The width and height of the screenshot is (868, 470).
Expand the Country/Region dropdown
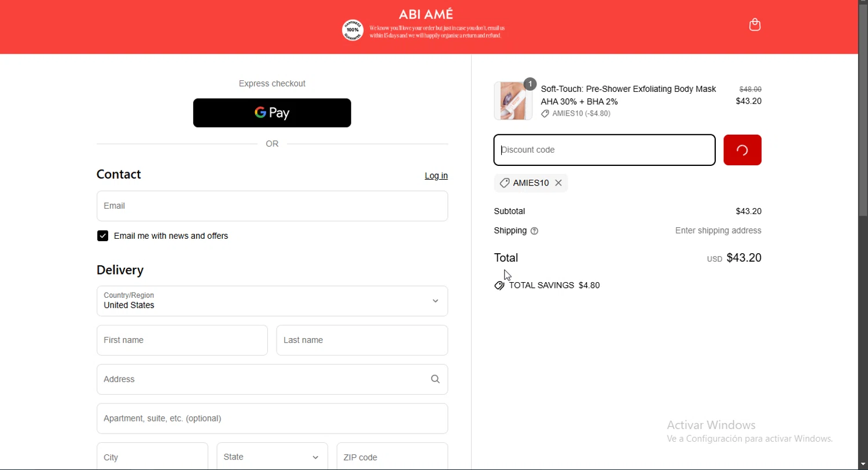(272, 301)
